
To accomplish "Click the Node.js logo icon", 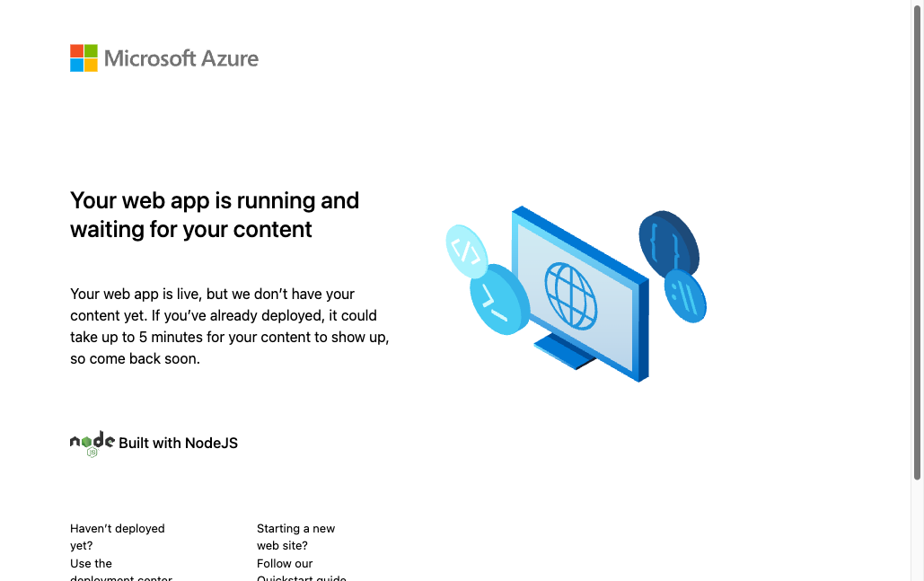I will pos(92,444).
